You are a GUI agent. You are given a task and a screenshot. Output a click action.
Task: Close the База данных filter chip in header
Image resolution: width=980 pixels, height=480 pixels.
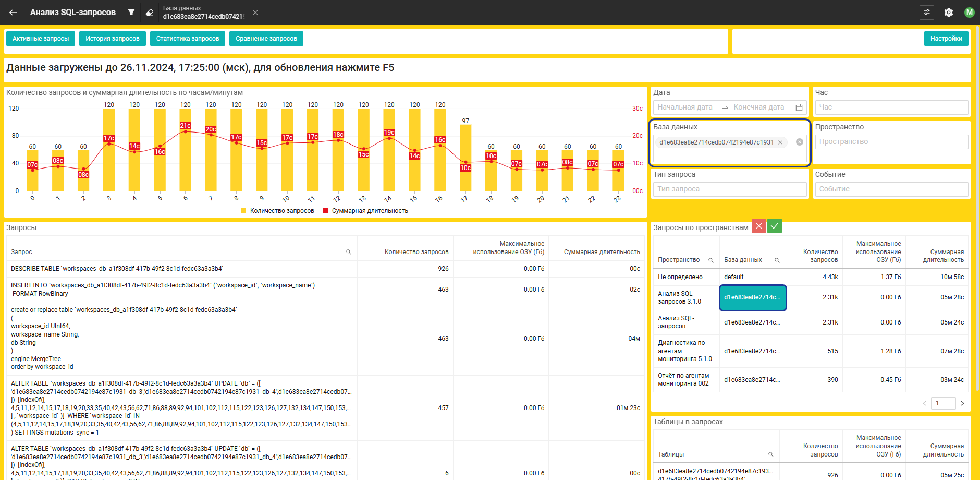coord(255,13)
